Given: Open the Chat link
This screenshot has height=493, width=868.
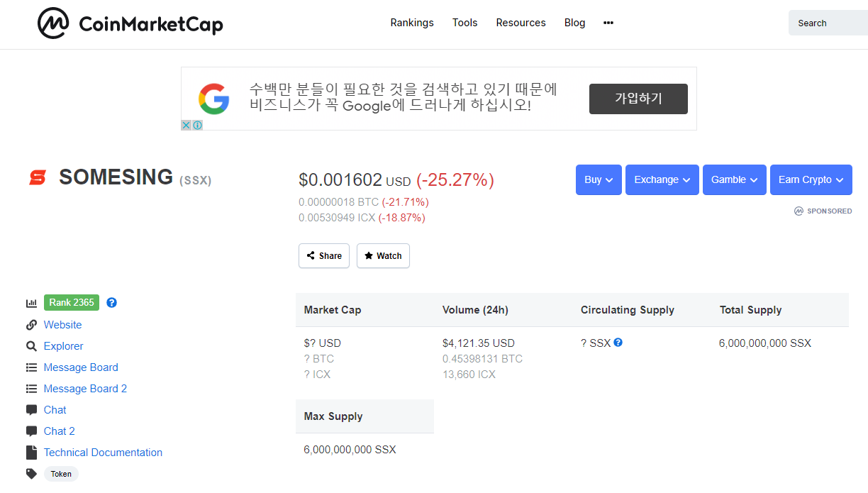Looking at the screenshot, I should (55, 410).
